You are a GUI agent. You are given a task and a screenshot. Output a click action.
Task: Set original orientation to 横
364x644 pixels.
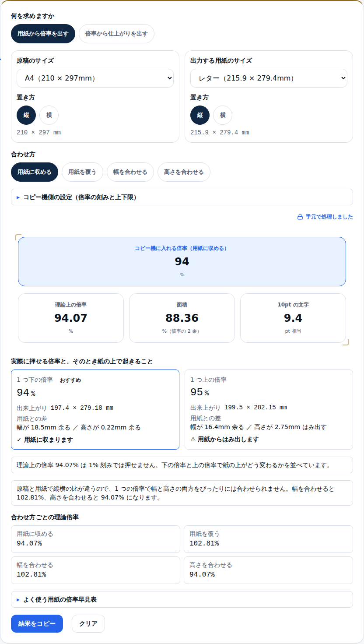point(49,115)
